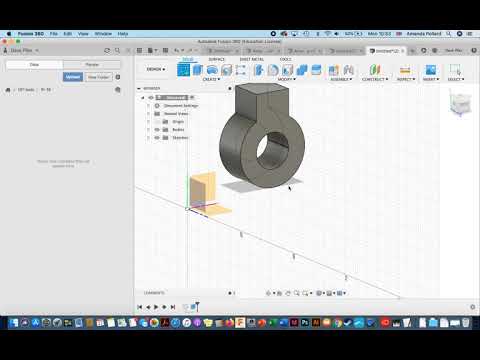Click the Pan hand tool

[x=288, y=293]
